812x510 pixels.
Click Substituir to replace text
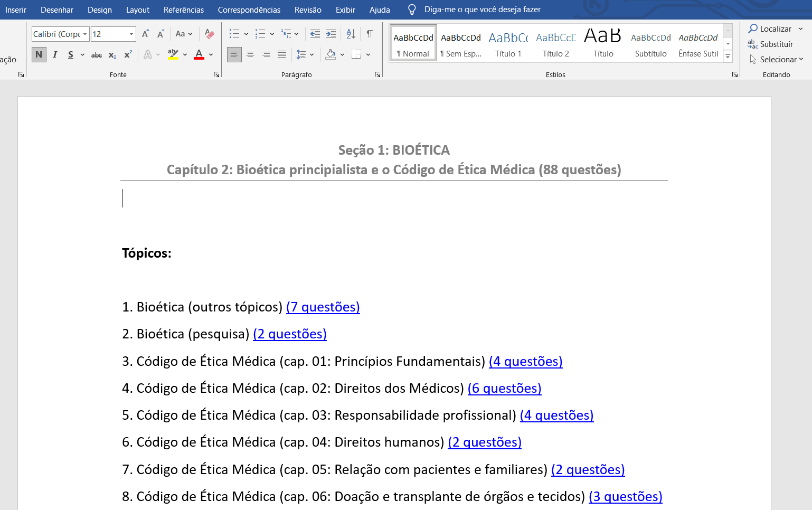pos(771,44)
